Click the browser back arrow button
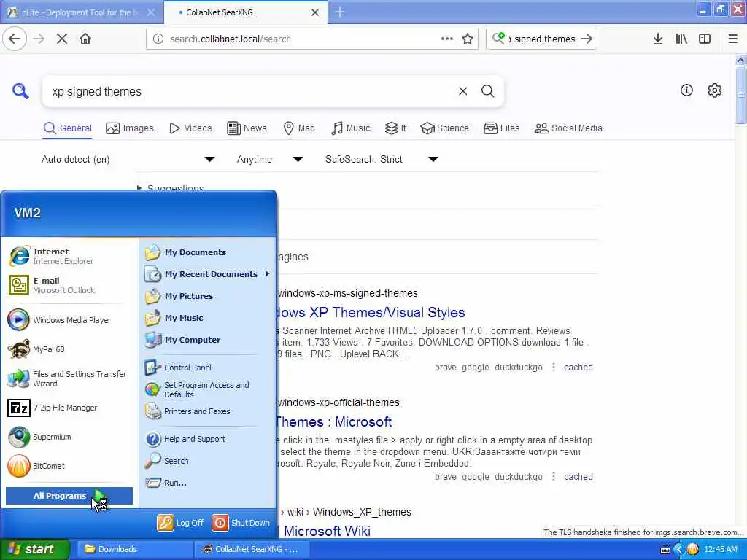Viewport: 747px width, 560px height. (15, 39)
